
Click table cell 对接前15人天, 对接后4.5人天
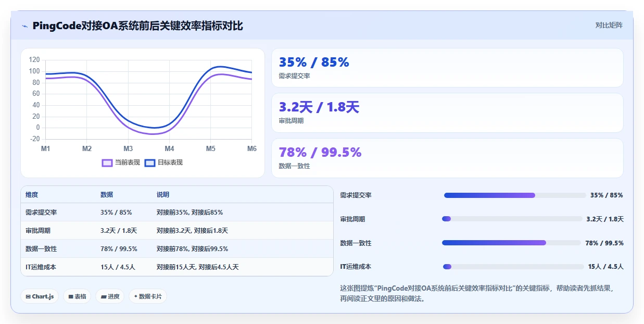(197, 267)
